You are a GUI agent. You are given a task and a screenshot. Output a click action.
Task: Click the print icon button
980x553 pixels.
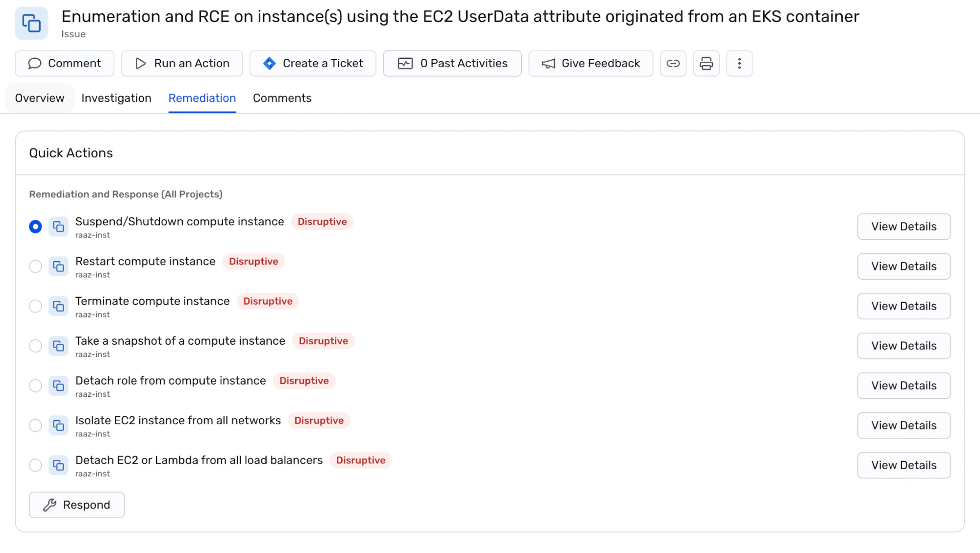coord(706,64)
